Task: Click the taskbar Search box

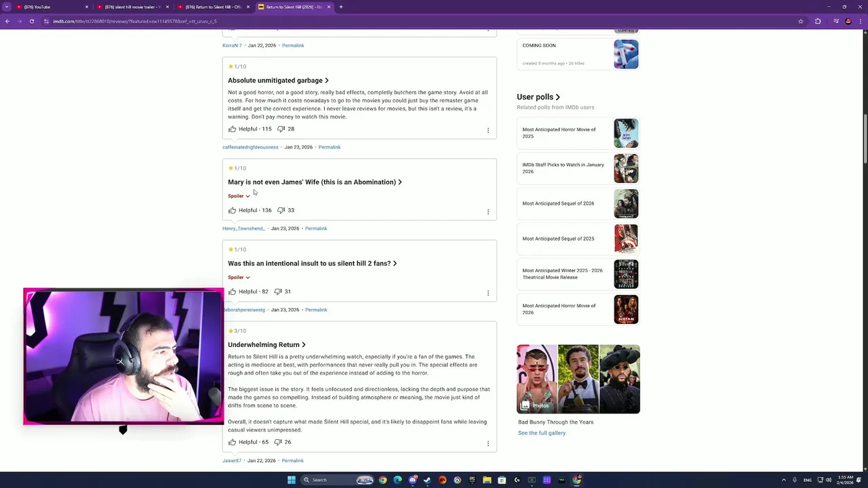Action: point(337,480)
